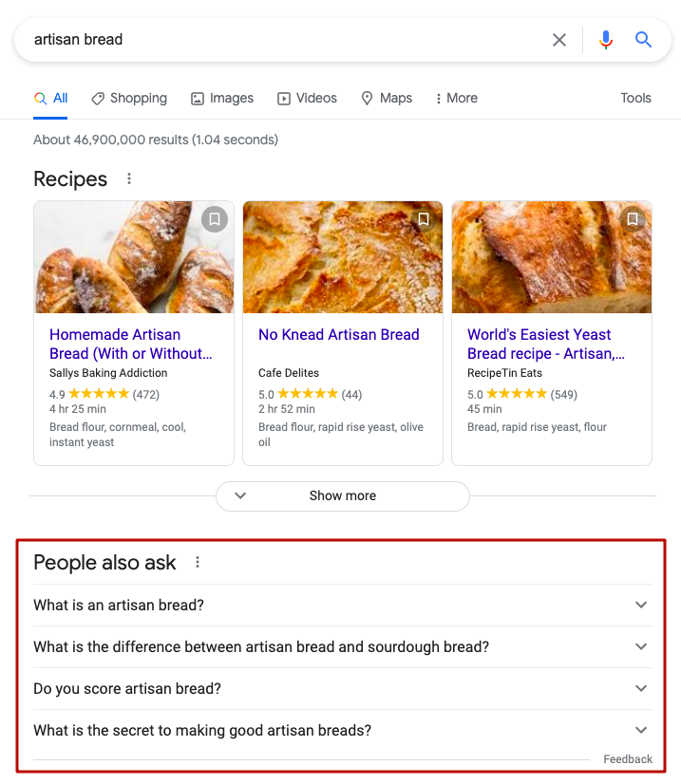Open the Recipes section three-dot options

pyautogui.click(x=130, y=178)
